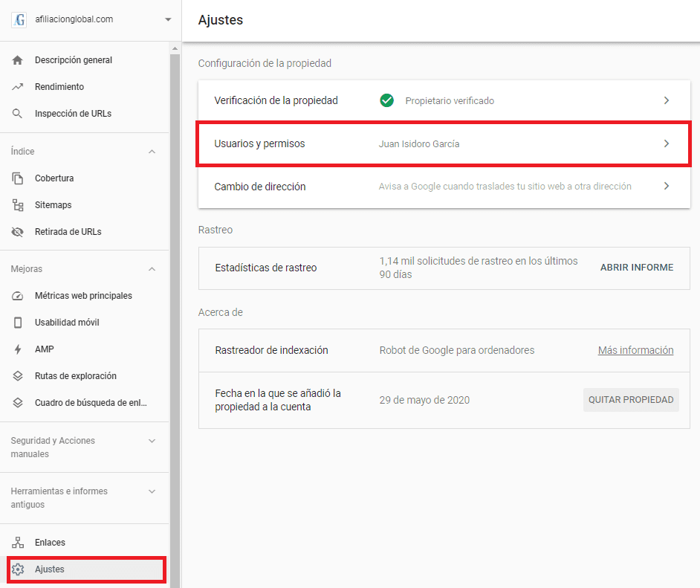Click the Cobertura pages icon
Image resolution: width=700 pixels, height=588 pixels.
pos(17,178)
